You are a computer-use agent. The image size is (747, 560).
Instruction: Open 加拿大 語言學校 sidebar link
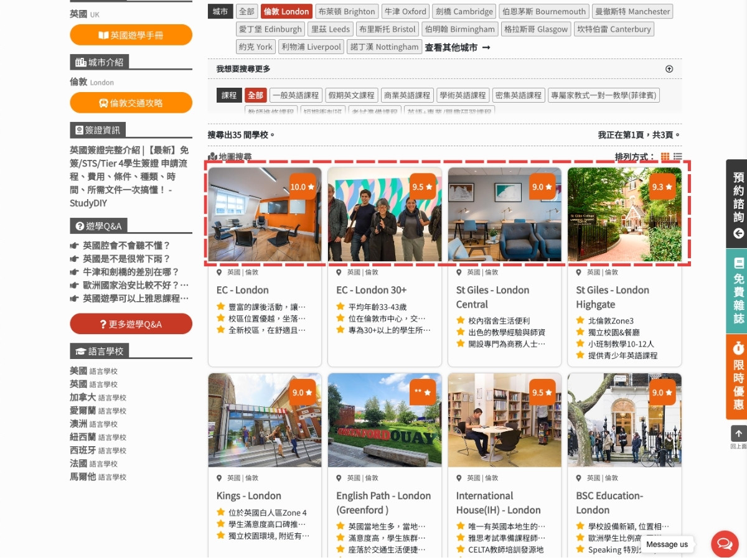pos(98,397)
